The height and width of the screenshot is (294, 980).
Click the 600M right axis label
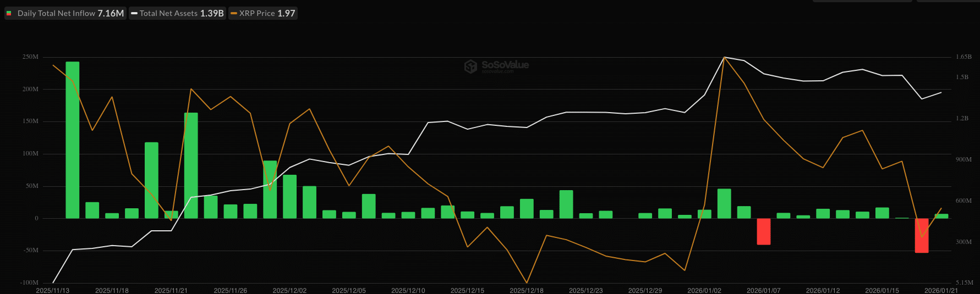tap(963, 201)
